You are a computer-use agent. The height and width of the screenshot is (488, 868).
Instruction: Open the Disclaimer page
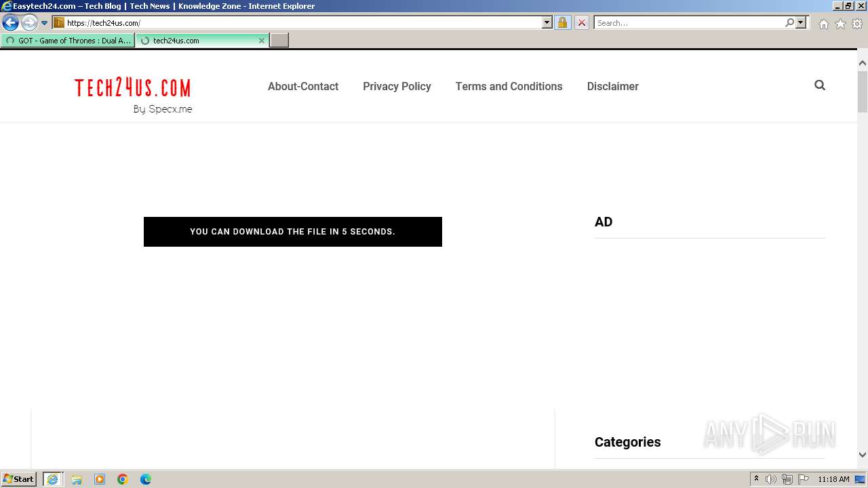tap(612, 86)
